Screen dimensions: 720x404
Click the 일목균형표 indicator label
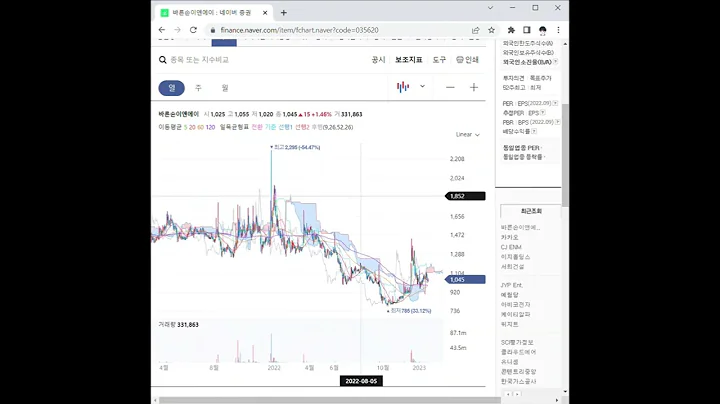[x=234, y=127]
